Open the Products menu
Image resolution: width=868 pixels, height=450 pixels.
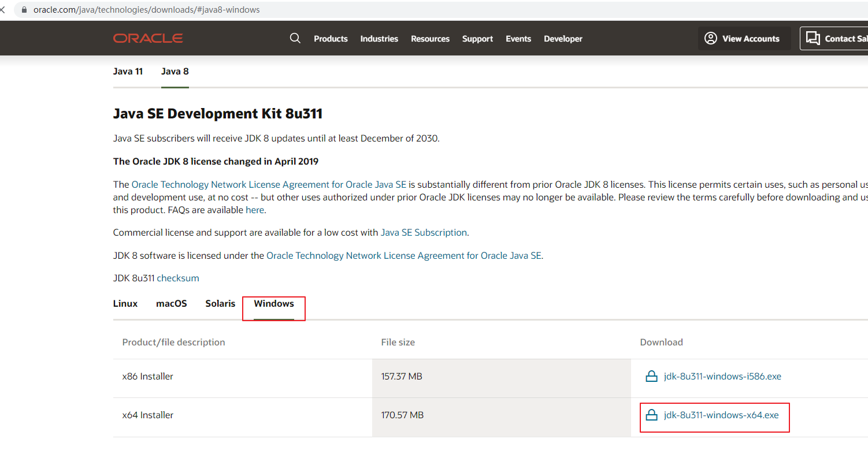pos(331,39)
